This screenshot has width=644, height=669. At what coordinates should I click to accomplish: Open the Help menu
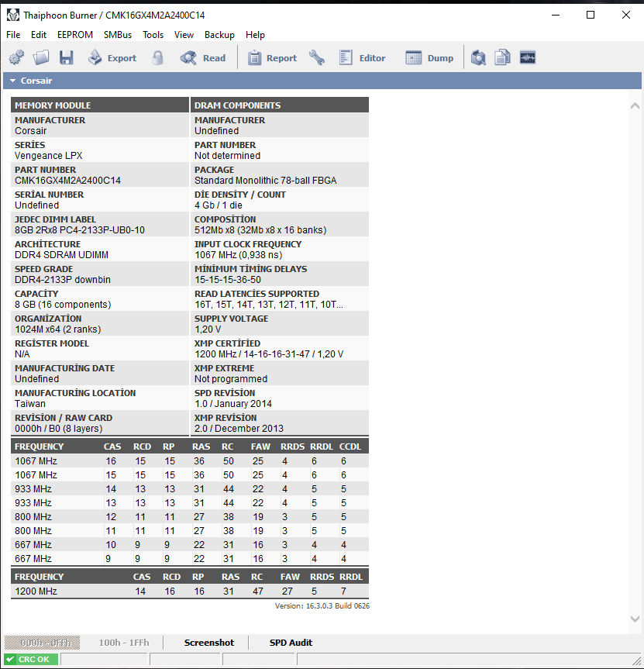click(x=255, y=35)
